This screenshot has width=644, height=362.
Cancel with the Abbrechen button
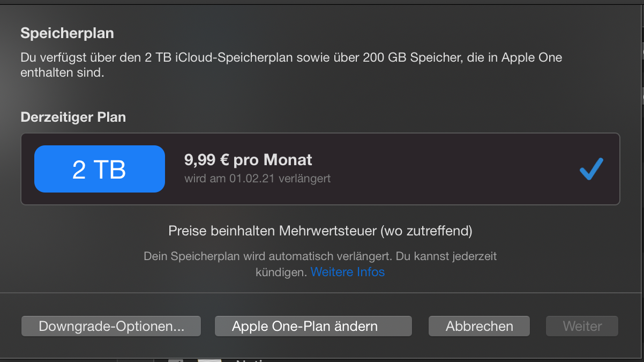pos(480,326)
